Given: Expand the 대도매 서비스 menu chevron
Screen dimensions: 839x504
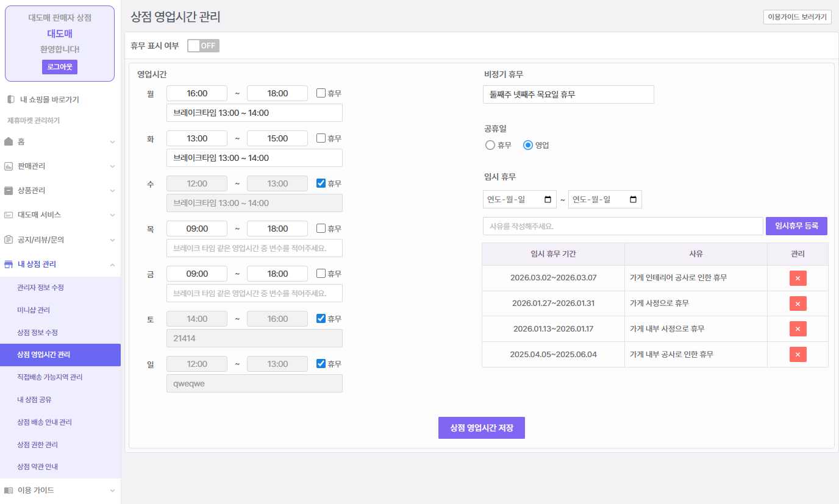Looking at the screenshot, I should click(112, 215).
